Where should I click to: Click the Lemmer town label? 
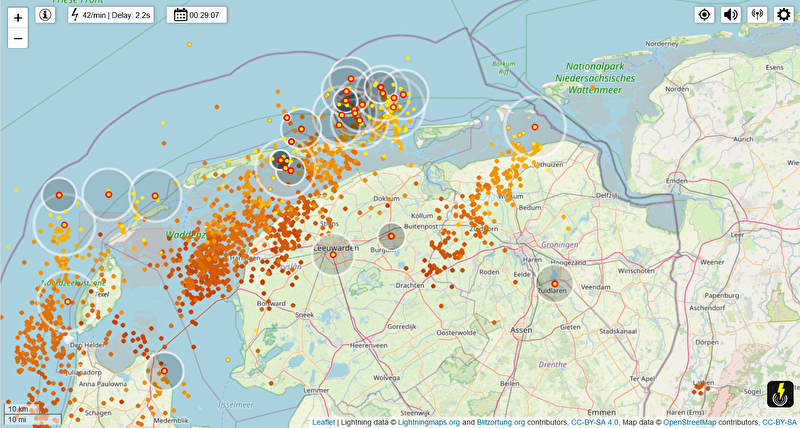(316, 390)
